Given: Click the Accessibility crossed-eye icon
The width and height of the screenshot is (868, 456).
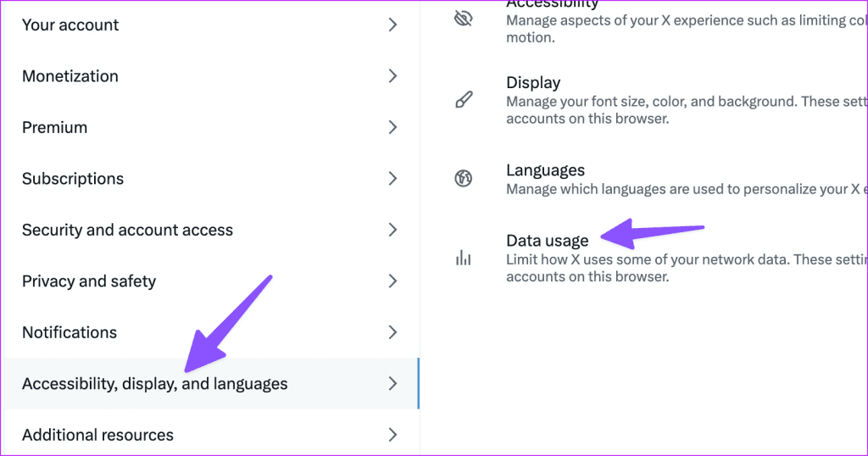Looking at the screenshot, I should (x=464, y=19).
